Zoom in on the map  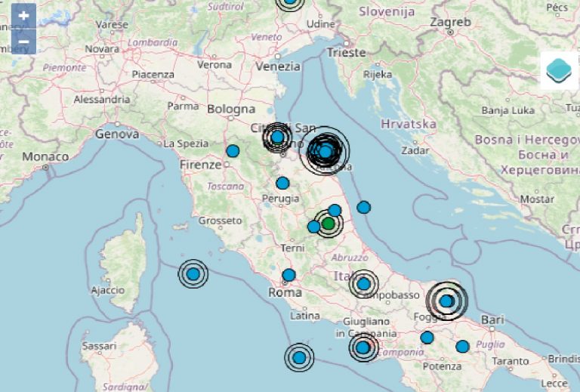(x=23, y=14)
